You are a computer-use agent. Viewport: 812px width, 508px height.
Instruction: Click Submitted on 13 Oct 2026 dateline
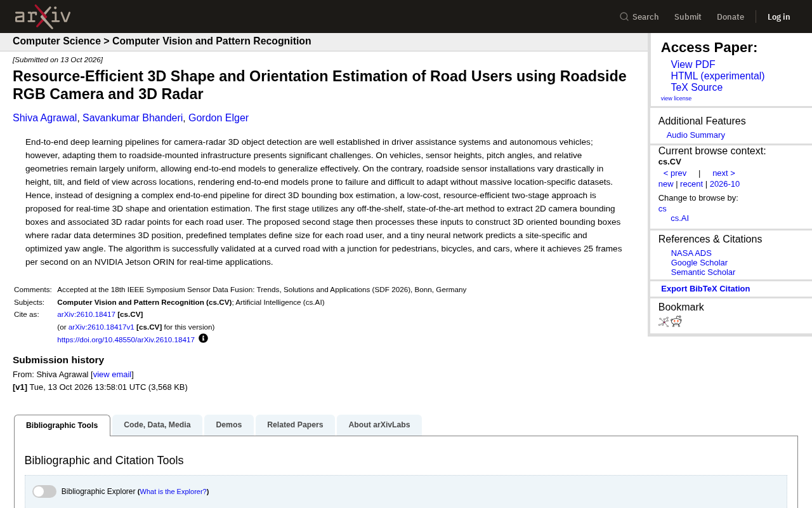pos(58,60)
